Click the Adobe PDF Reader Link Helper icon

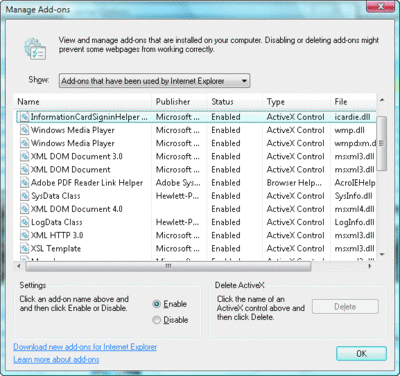pos(24,183)
